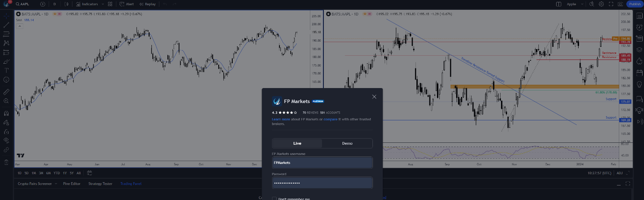Viewport: 644px width, 200px height.
Task: Open the Alerts clock icon in right sidebar
Action: 639,27
